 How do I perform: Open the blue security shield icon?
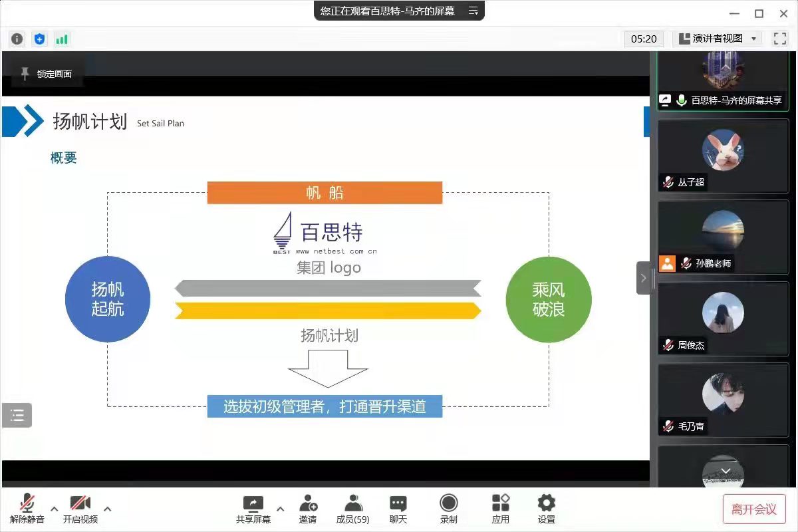(x=40, y=39)
